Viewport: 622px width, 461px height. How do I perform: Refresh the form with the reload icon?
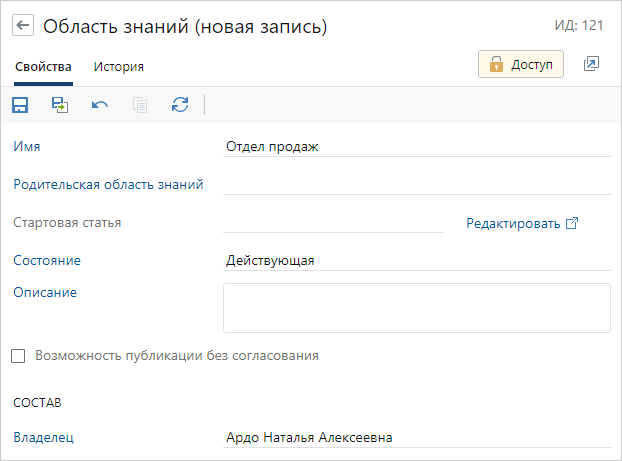pyautogui.click(x=180, y=105)
